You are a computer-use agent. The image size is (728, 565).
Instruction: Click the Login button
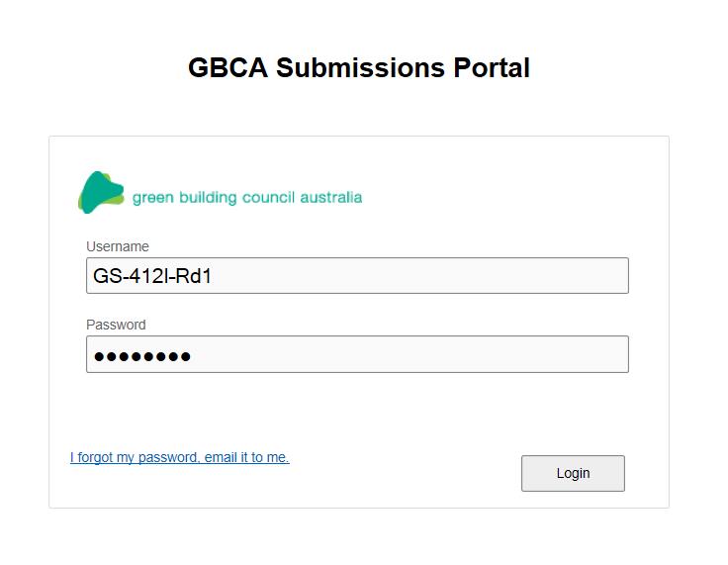[573, 473]
